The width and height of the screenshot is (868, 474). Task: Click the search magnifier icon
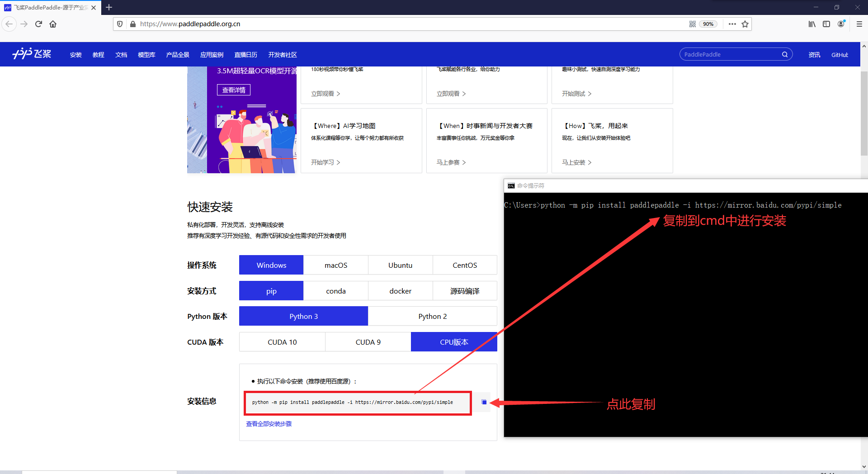[x=785, y=54]
